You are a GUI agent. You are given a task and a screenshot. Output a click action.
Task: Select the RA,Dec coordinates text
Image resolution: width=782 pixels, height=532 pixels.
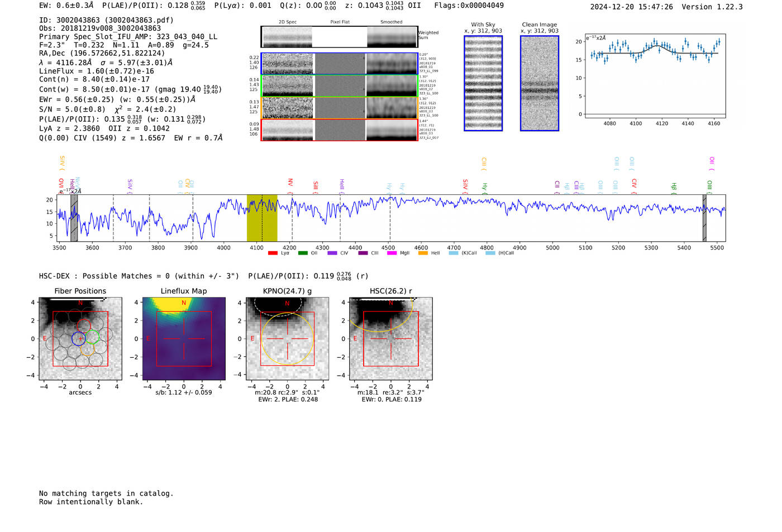(102, 54)
